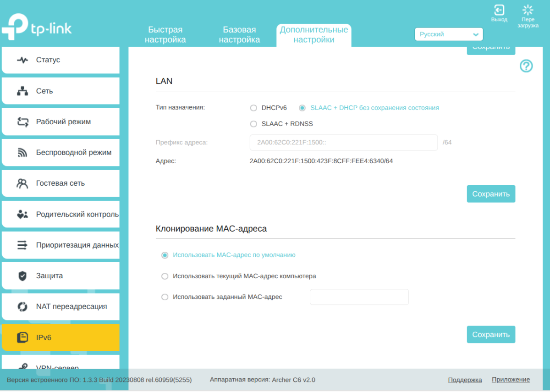Open the Приложение link
The width and height of the screenshot is (550, 392).
click(x=511, y=380)
